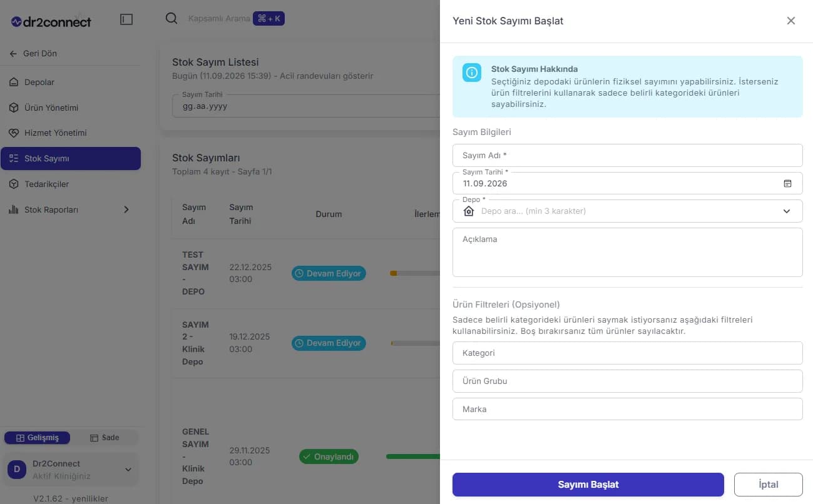The image size is (813, 504).
Task: Open the Kategori filter field
Action: click(x=627, y=353)
